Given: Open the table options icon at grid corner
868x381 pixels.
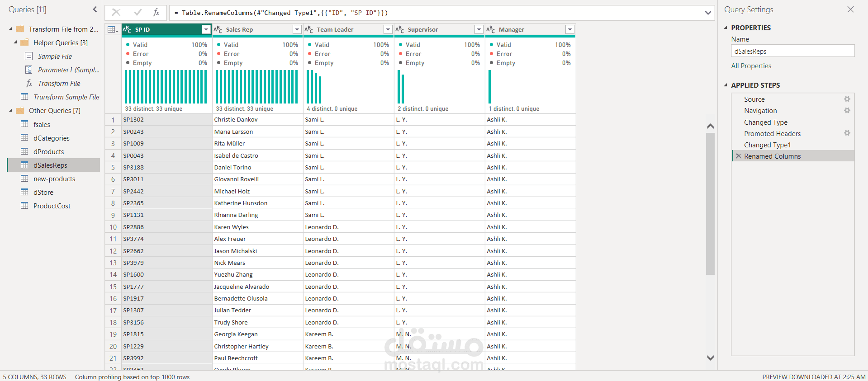Looking at the screenshot, I should (x=113, y=30).
